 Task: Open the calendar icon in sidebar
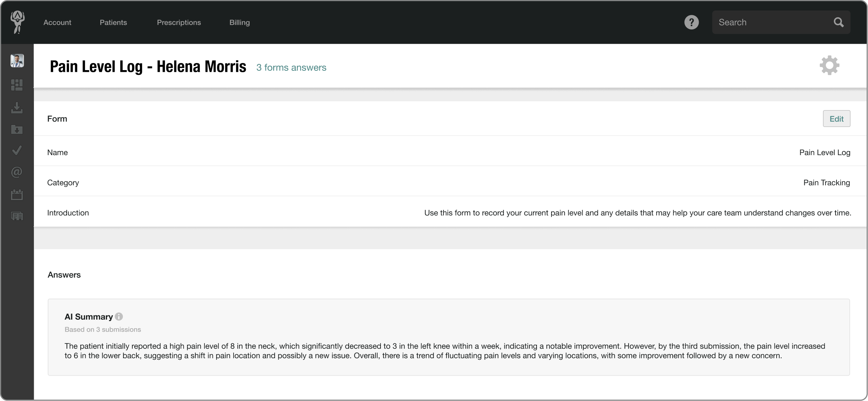coord(17,194)
